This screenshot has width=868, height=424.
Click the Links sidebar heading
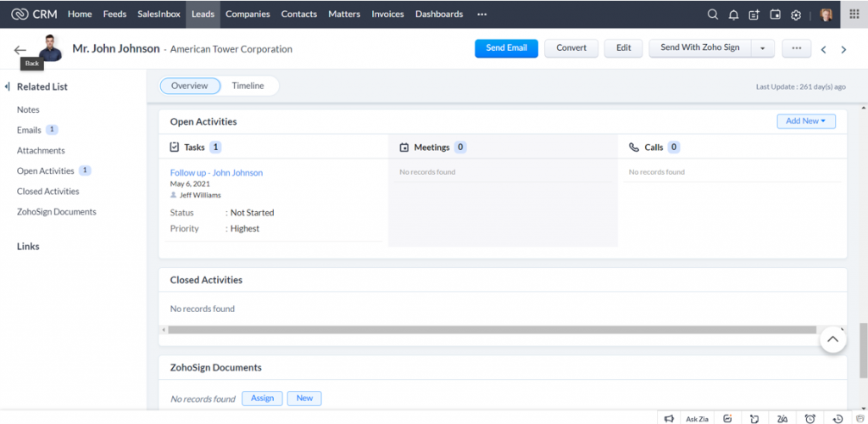[x=28, y=246]
